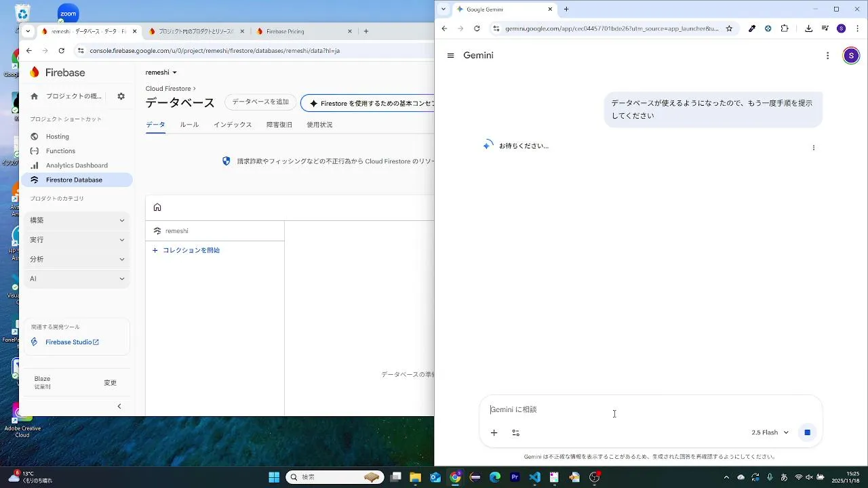Open the project settings gear icon
The height and width of the screenshot is (488, 868).
(121, 96)
